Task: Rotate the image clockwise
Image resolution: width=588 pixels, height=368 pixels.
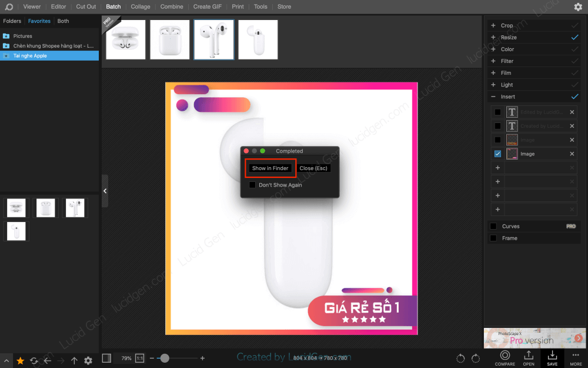Action: pos(476,359)
